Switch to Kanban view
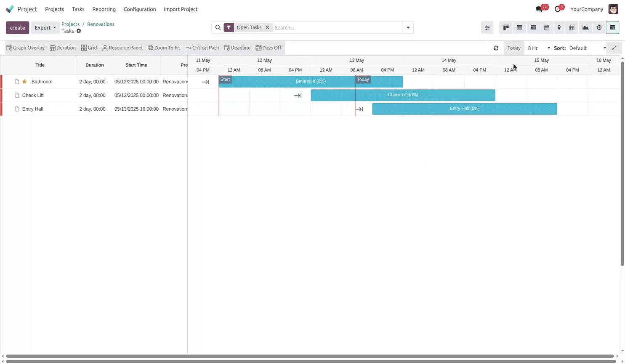This screenshot has height=364, width=625. [x=506, y=28]
